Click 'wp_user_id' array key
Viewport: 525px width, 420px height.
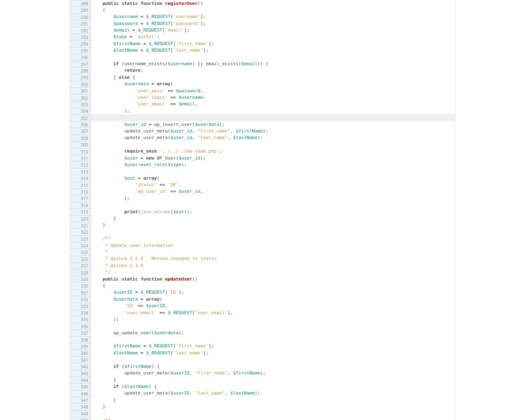(x=151, y=192)
